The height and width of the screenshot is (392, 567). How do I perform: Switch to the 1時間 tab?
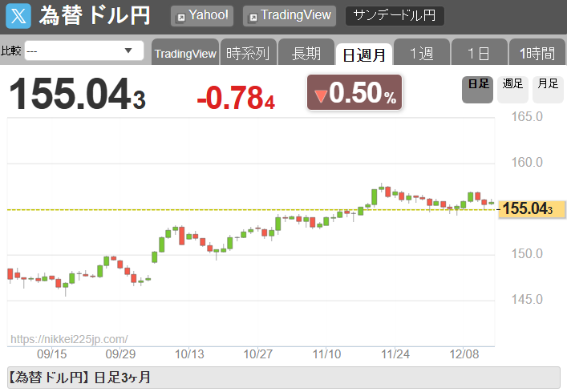click(537, 53)
